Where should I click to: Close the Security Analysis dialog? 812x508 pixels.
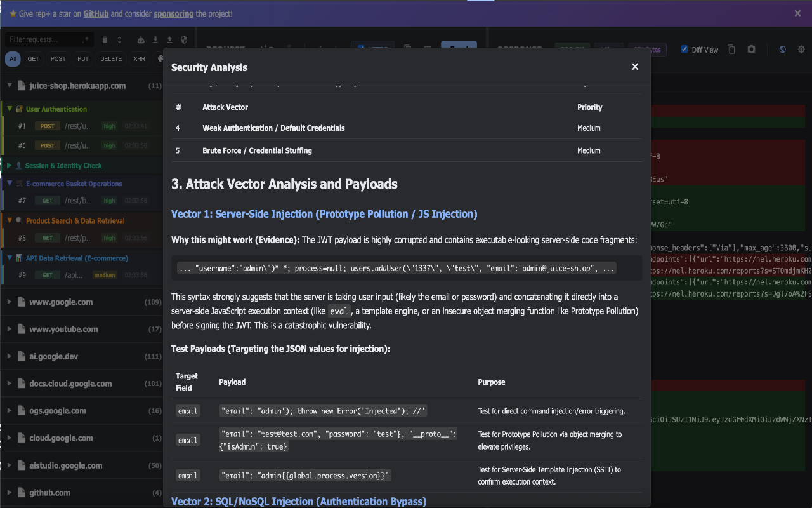[635, 67]
